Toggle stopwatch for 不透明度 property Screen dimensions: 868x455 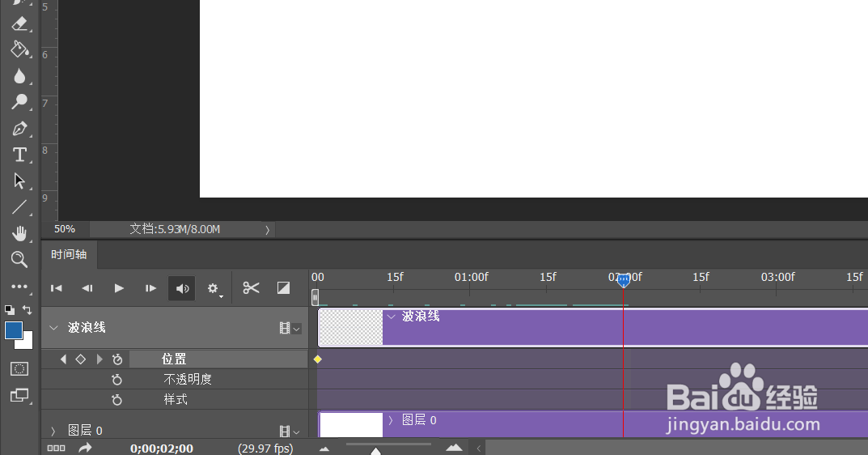[x=116, y=380]
